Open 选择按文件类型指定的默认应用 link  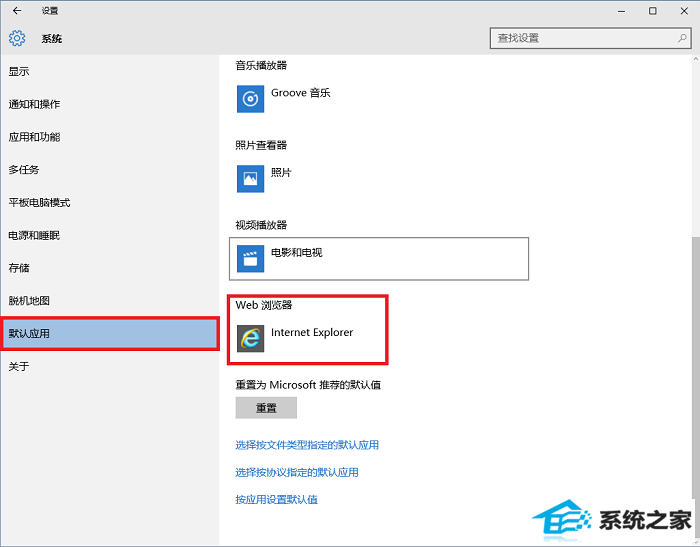pyautogui.click(x=307, y=445)
